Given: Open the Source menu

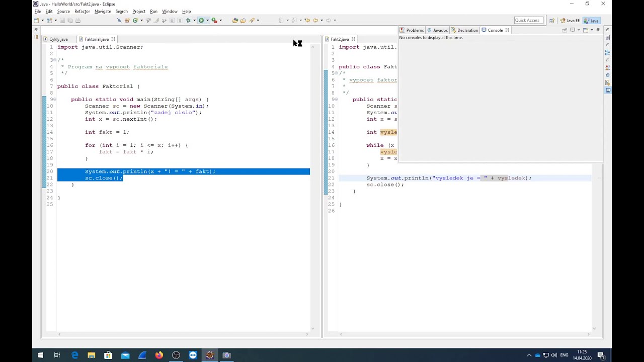Looking at the screenshot, I should pyautogui.click(x=63, y=11).
